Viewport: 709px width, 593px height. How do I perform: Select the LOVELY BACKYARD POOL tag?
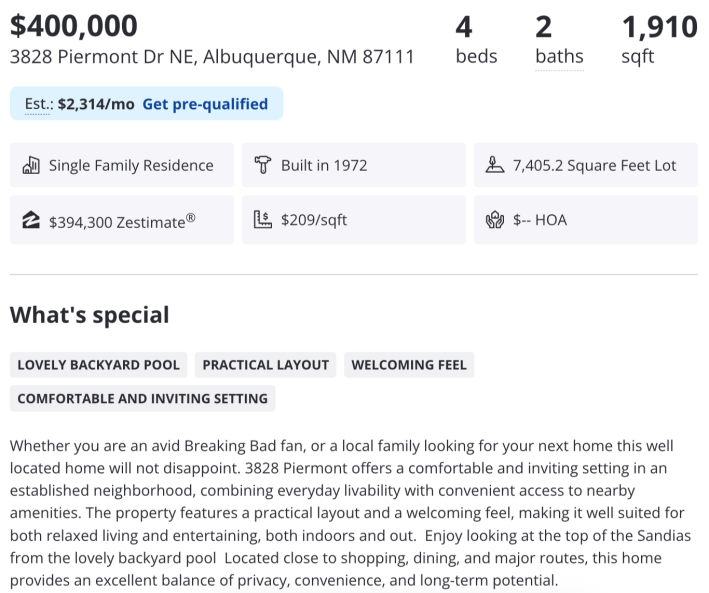point(98,365)
